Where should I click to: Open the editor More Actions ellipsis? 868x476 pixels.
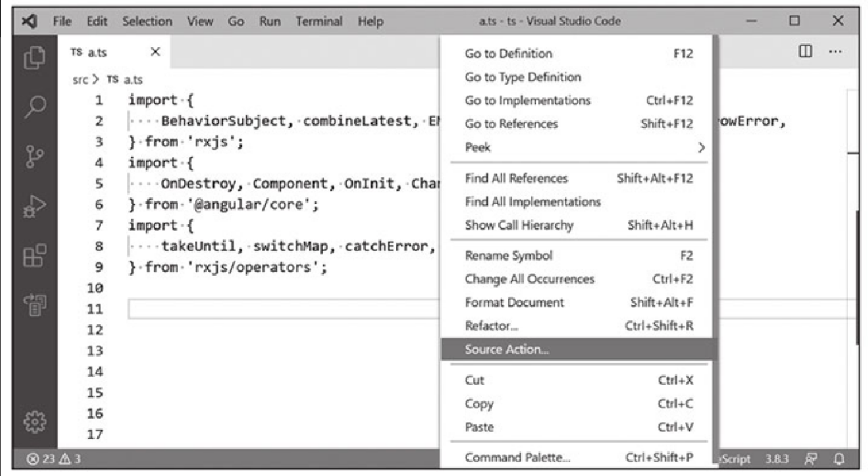click(836, 52)
